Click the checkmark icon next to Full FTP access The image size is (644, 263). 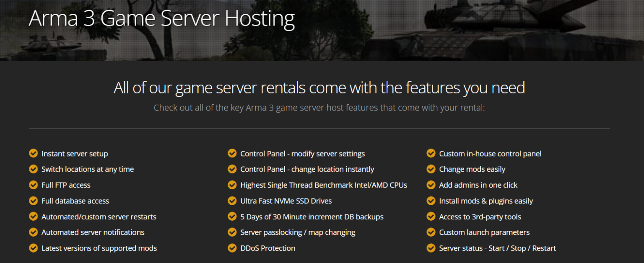[34, 185]
